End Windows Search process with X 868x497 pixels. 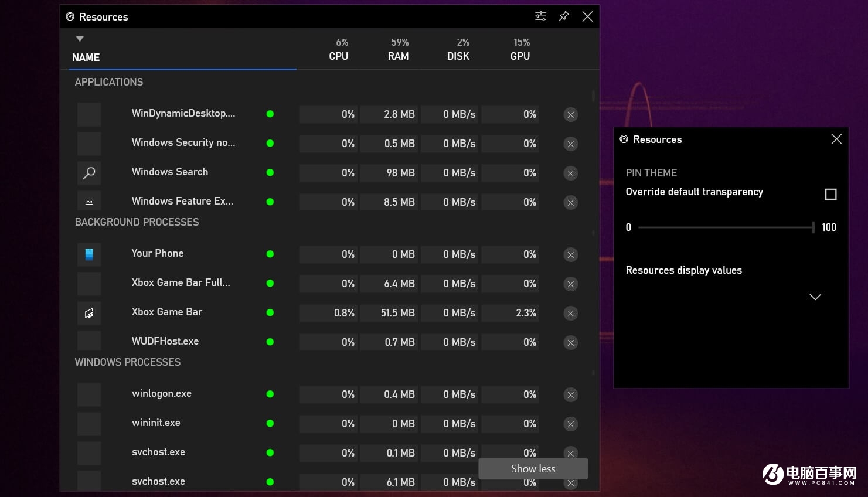(570, 173)
